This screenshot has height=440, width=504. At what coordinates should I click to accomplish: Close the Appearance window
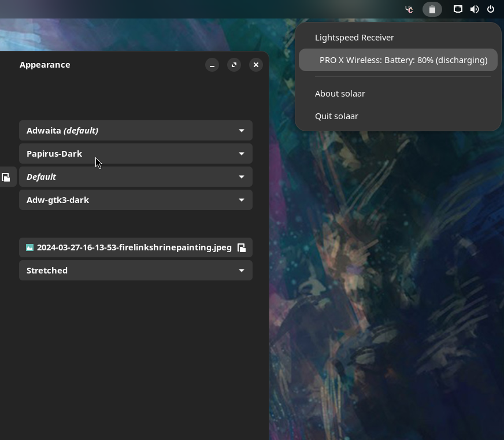[x=256, y=65]
